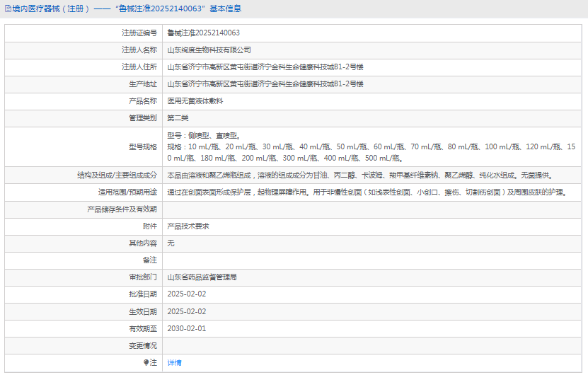
Task: Click the 产品名称 row label
Action: tap(143, 101)
